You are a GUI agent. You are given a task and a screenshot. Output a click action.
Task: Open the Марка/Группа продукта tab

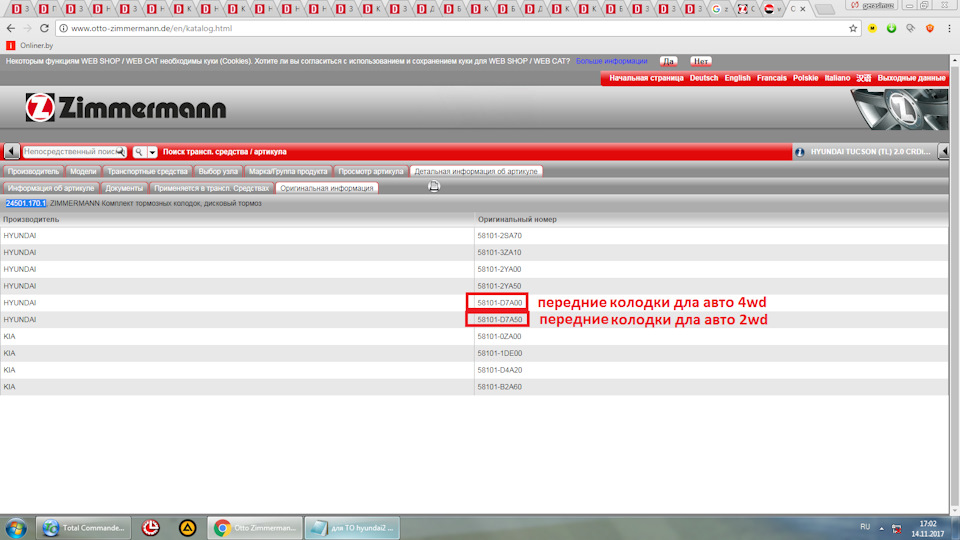(288, 171)
